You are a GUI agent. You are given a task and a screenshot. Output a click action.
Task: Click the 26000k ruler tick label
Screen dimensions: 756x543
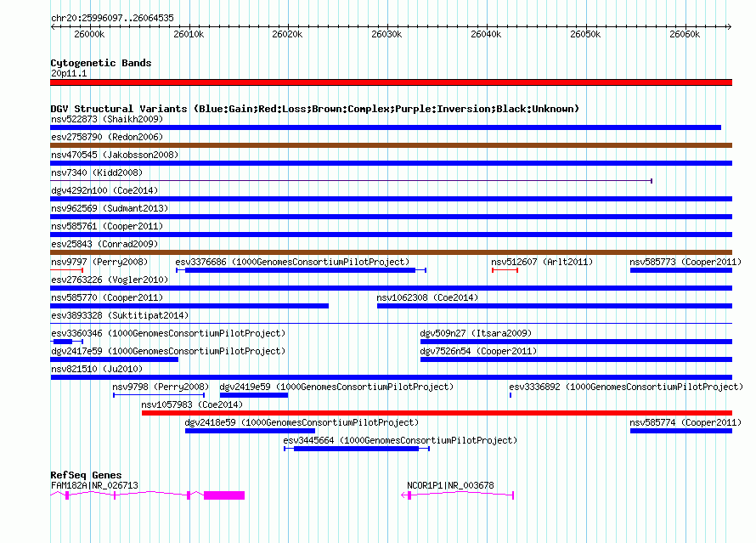89,34
